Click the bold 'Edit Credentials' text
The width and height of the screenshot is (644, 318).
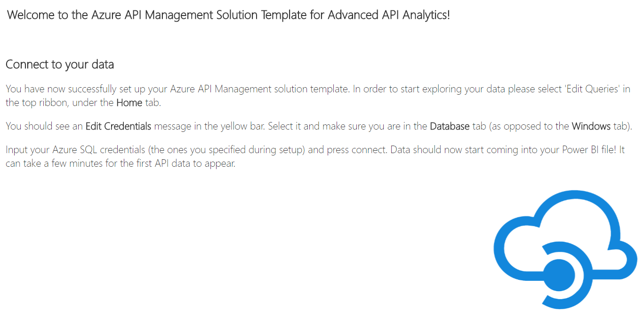[x=118, y=126]
